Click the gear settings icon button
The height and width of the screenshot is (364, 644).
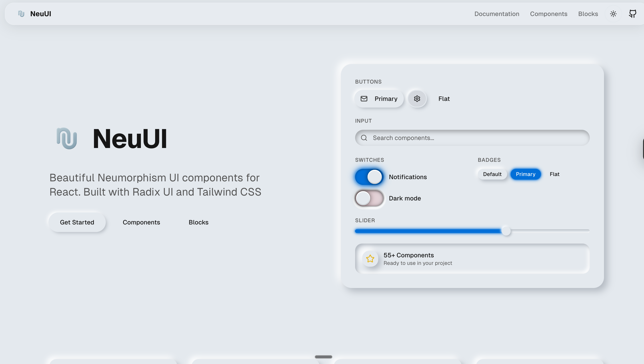(x=417, y=99)
